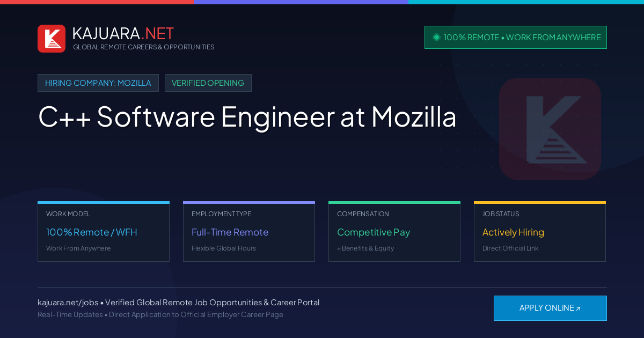This screenshot has width=644, height=338.
Task: Click the green diamond icon in remote badge
Action: pos(436,38)
